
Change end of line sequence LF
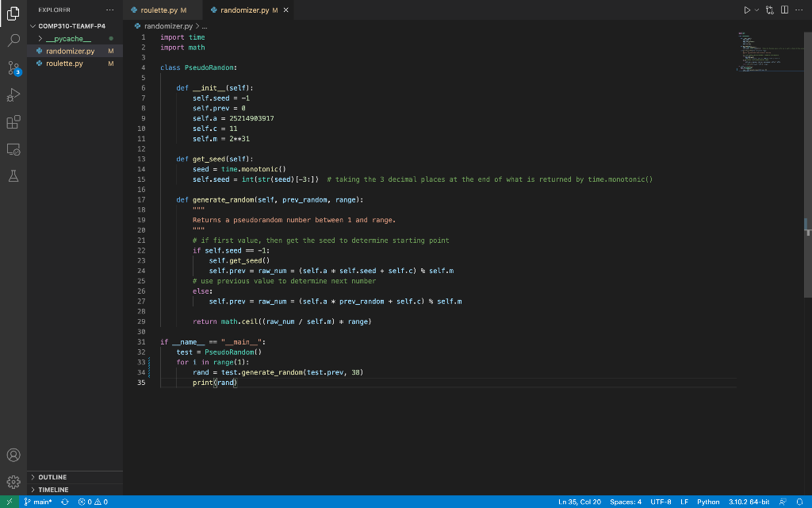(x=684, y=502)
